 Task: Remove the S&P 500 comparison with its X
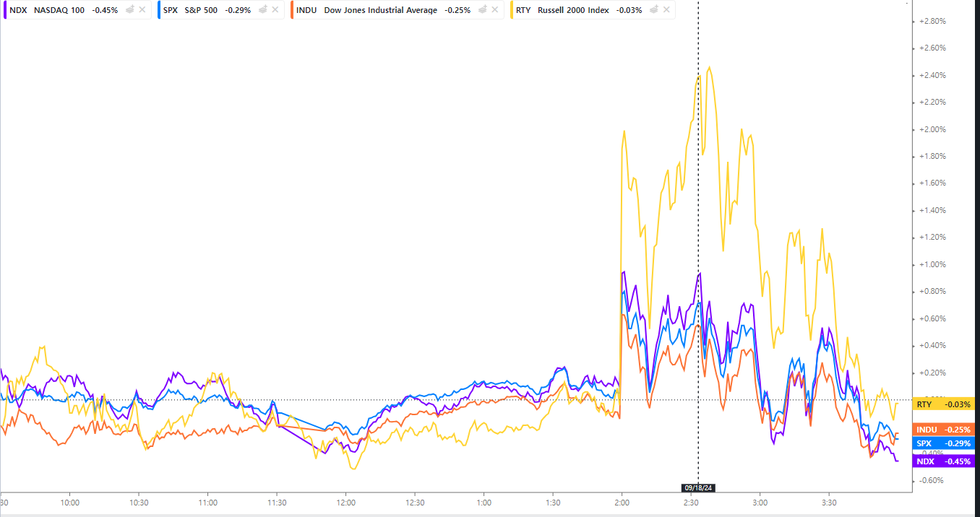275,10
